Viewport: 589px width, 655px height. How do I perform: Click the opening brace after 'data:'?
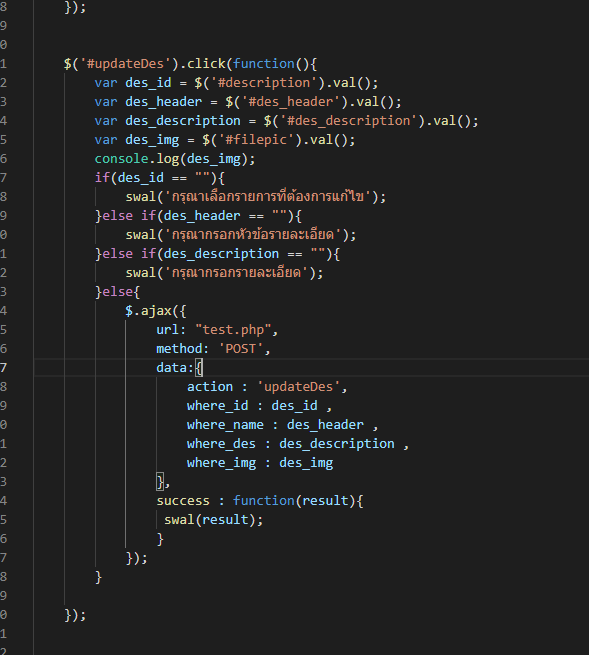pos(199,368)
